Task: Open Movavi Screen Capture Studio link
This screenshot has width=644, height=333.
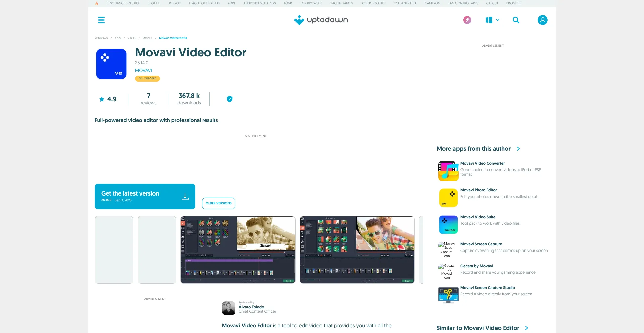Action: 487,288
